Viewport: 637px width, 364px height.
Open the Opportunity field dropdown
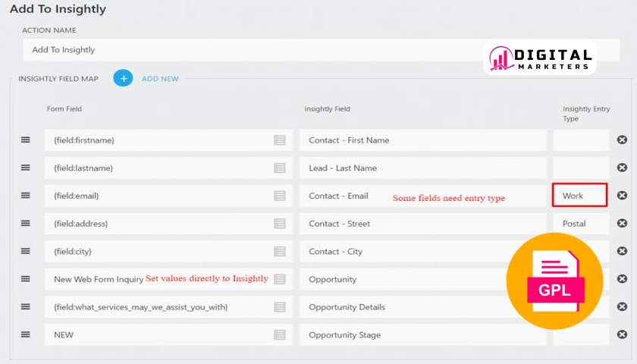click(423, 279)
